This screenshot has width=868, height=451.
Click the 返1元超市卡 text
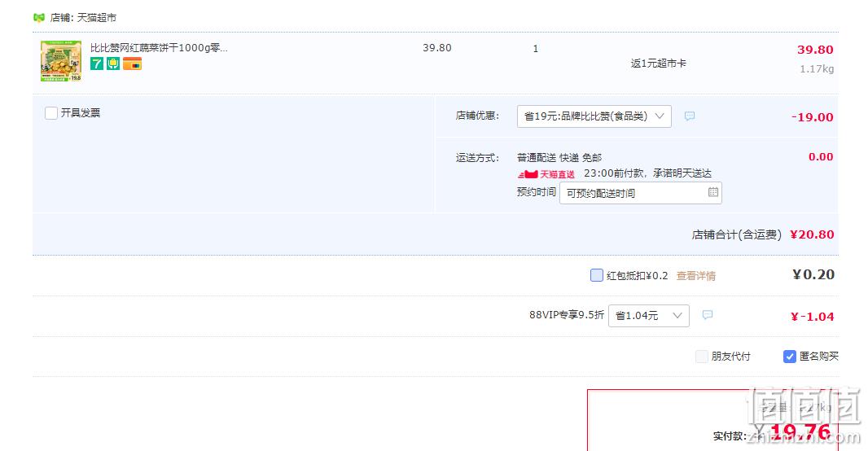pyautogui.click(x=658, y=63)
